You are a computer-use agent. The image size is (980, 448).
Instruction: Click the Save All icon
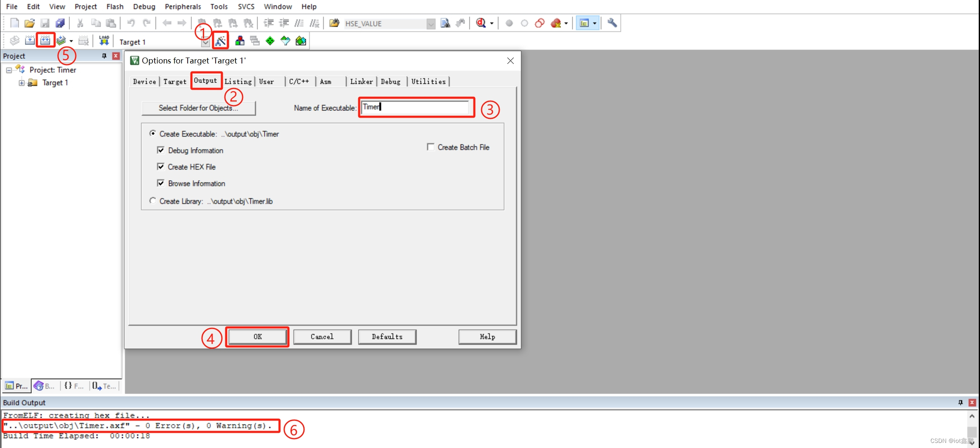coord(60,23)
